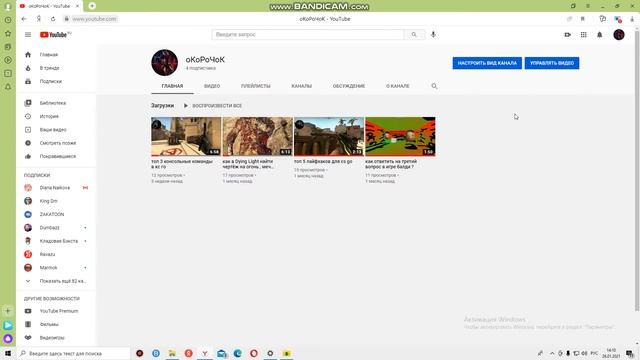
Task: Open the create video camera icon
Action: click(x=567, y=35)
